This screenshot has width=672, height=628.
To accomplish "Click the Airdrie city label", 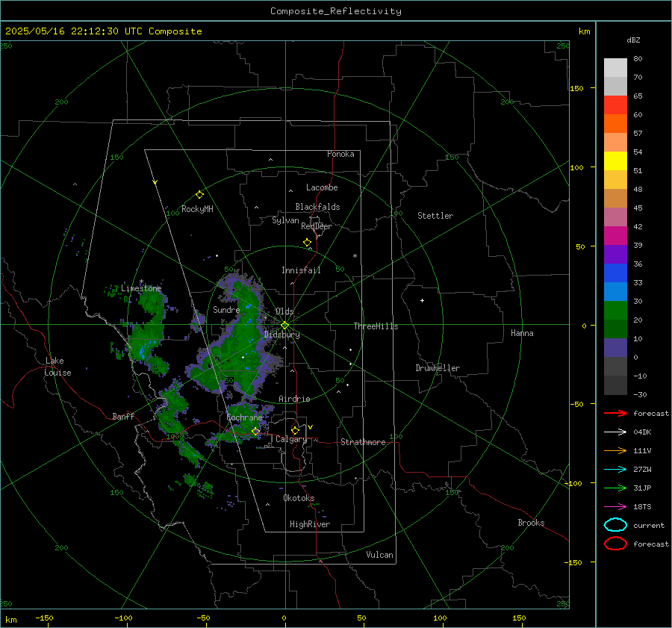I will 294,399.
